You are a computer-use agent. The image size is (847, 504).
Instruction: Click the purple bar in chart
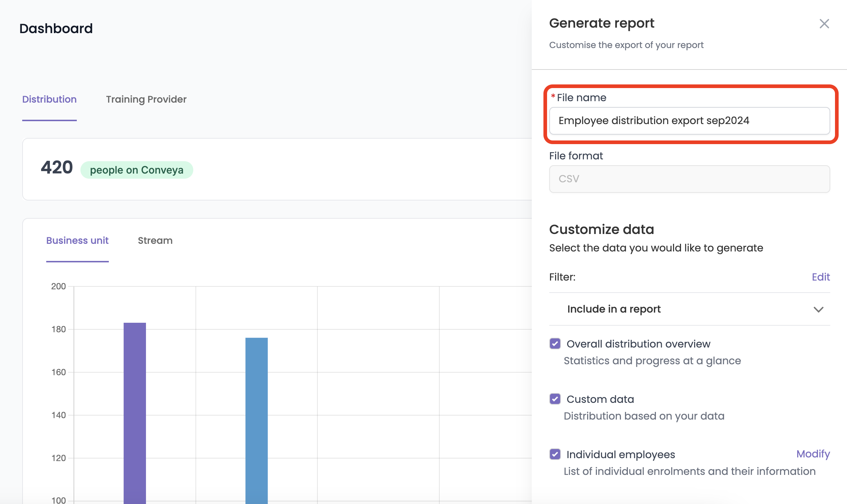click(135, 413)
